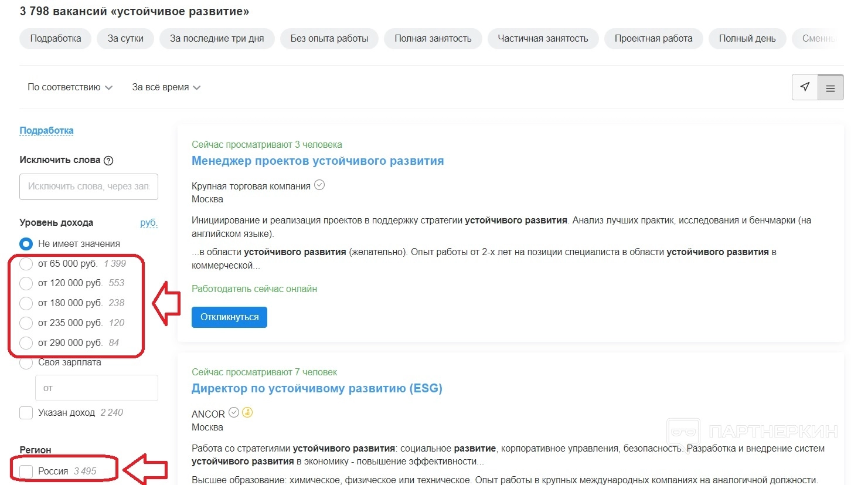Select the от 180 000 руб. income option
Screen dimensions: 868x485
click(26, 303)
